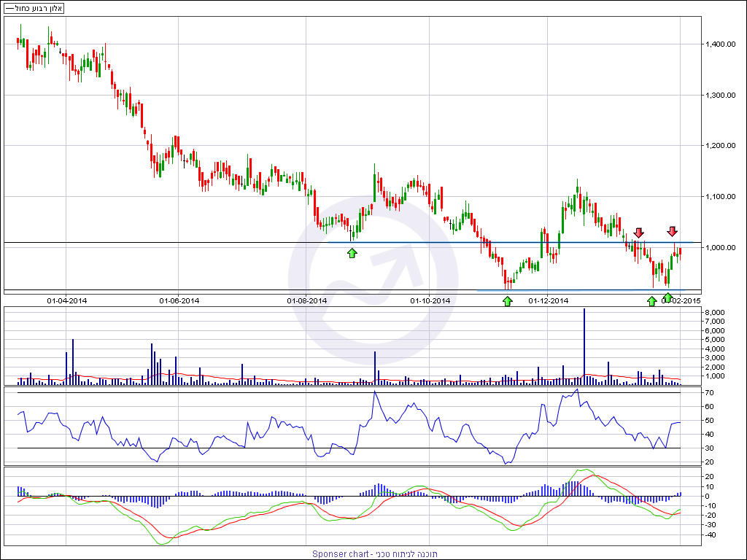Select the 01-10-2014 date label
The height and width of the screenshot is (560, 747).
(x=430, y=300)
